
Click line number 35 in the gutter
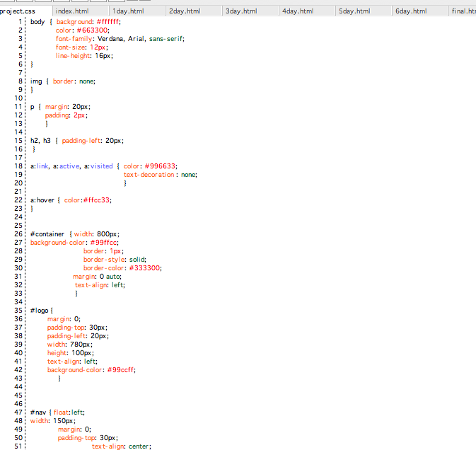pyautogui.click(x=18, y=311)
